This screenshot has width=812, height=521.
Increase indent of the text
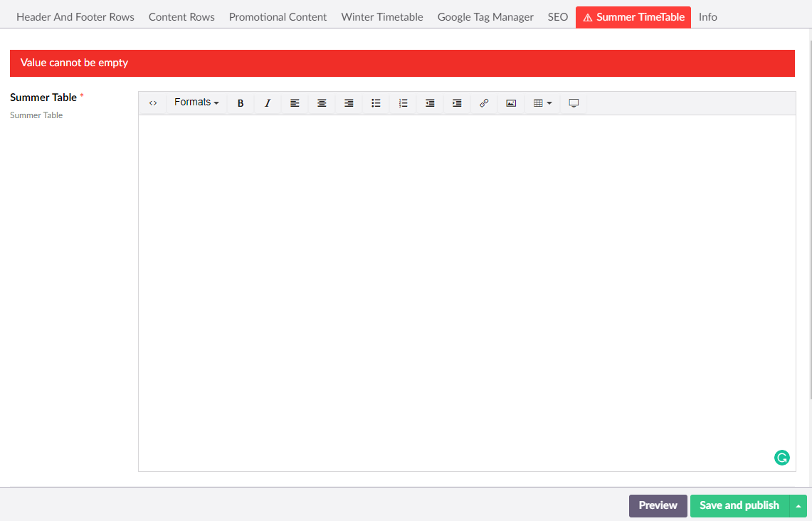tap(457, 103)
